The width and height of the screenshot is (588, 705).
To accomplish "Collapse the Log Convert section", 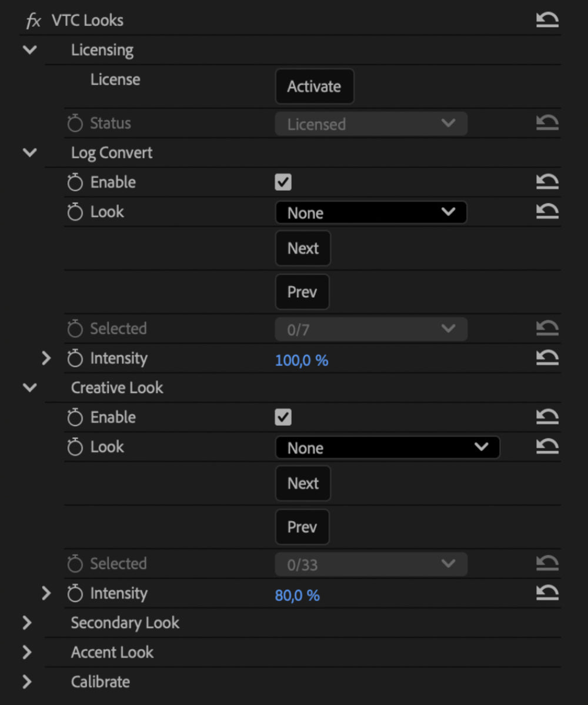I will point(29,152).
